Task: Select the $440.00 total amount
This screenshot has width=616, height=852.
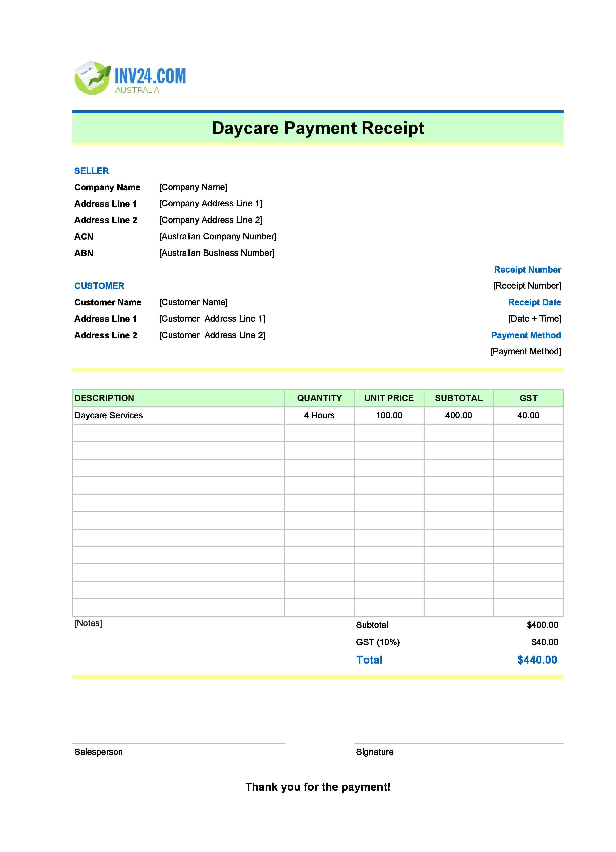Action: (537, 660)
